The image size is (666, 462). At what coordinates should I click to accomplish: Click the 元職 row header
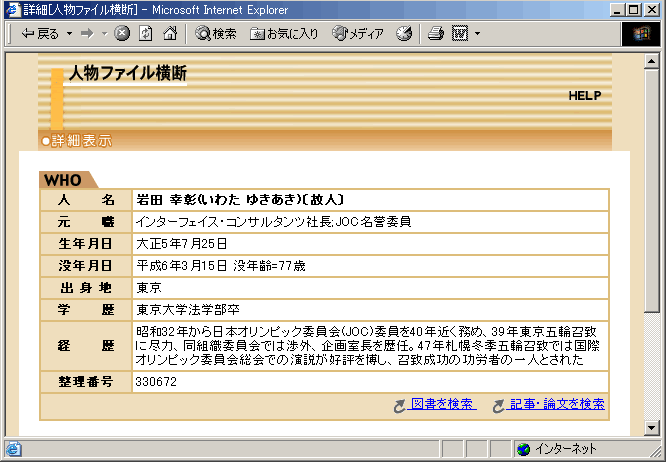coord(86,222)
